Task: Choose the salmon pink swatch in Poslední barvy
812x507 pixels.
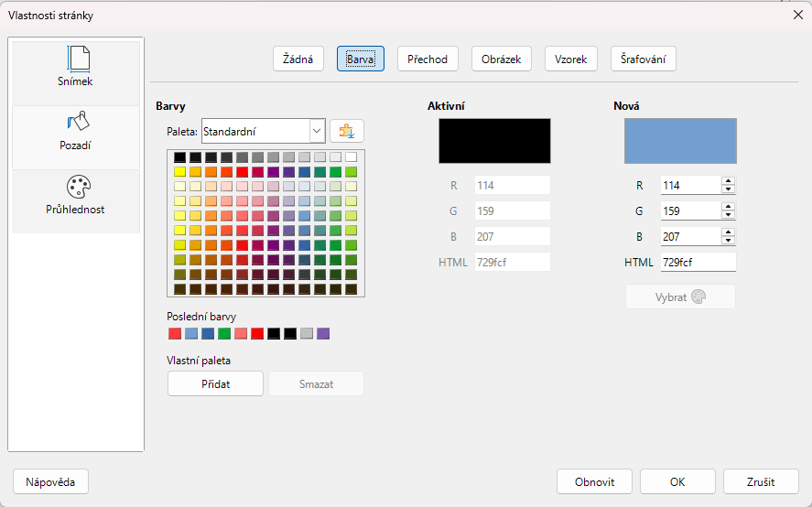Action: click(241, 333)
